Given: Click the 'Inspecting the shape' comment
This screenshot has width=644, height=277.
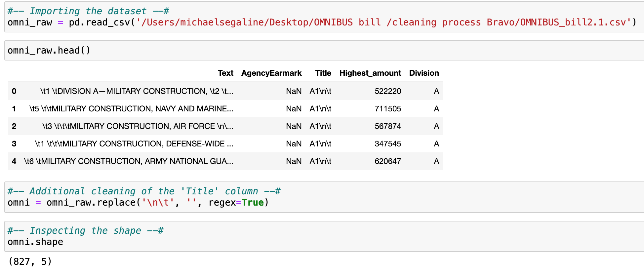Looking at the screenshot, I should [x=85, y=230].
